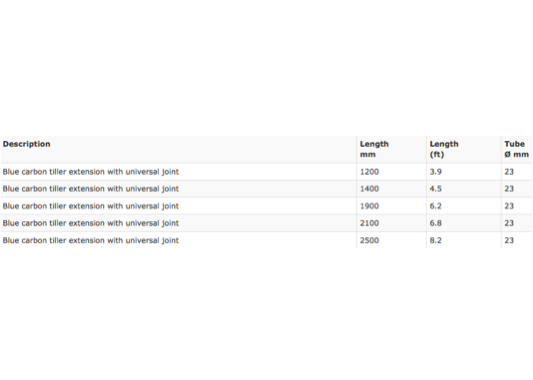533x380 pixels.
Task: Click the 6.8 ft value
Action: (x=436, y=223)
